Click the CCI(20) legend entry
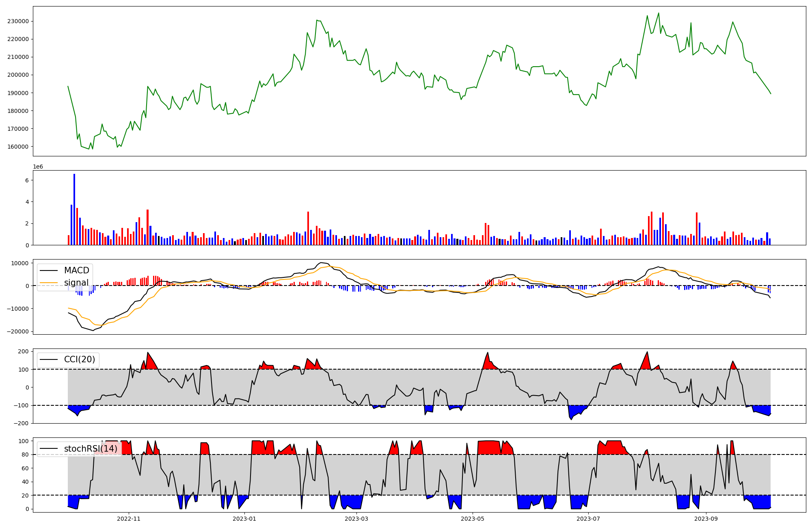The width and height of the screenshot is (812, 528). point(80,359)
